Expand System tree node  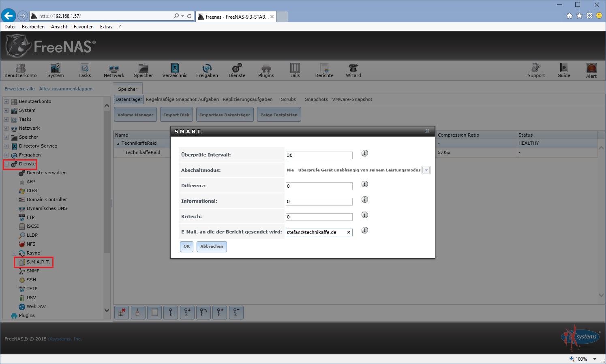coord(6,110)
